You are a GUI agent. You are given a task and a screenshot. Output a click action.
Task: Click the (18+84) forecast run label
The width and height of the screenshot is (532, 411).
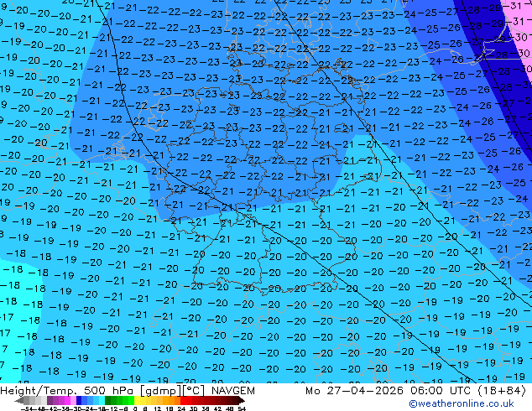coord(502,391)
